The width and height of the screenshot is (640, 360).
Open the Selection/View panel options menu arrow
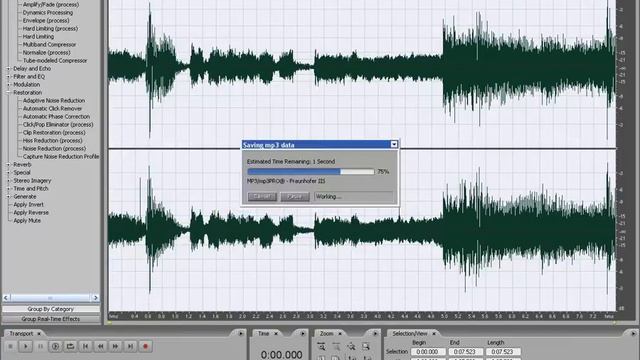(633, 333)
